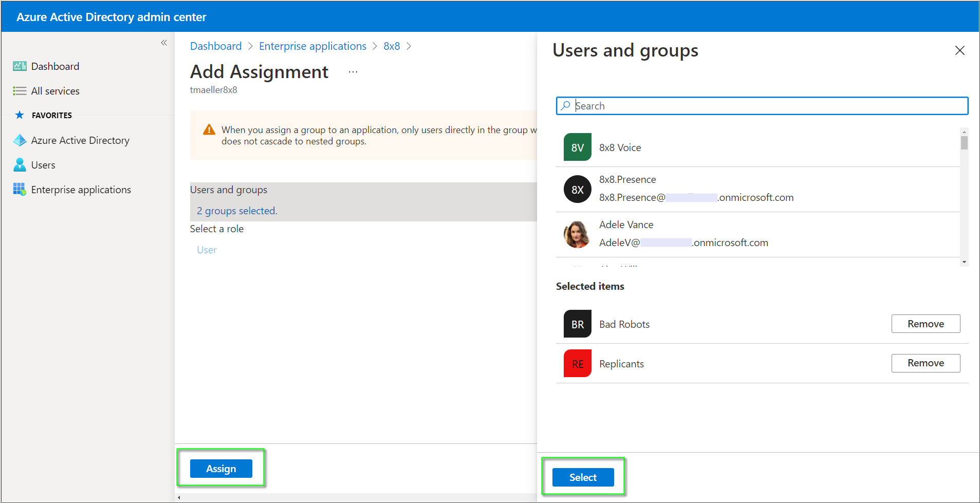This screenshot has width=980, height=503.
Task: Click the Assign button
Action: tap(221, 469)
